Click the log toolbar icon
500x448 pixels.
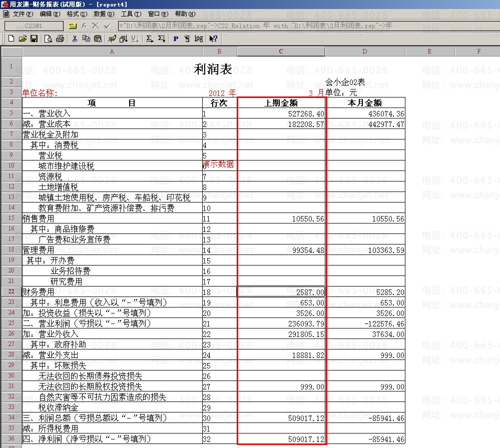(199, 38)
